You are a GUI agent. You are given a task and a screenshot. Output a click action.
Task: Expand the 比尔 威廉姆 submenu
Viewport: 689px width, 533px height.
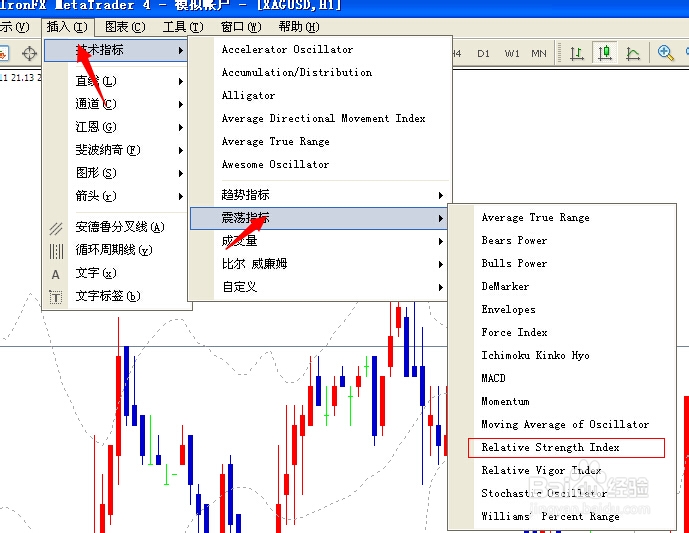(319, 264)
